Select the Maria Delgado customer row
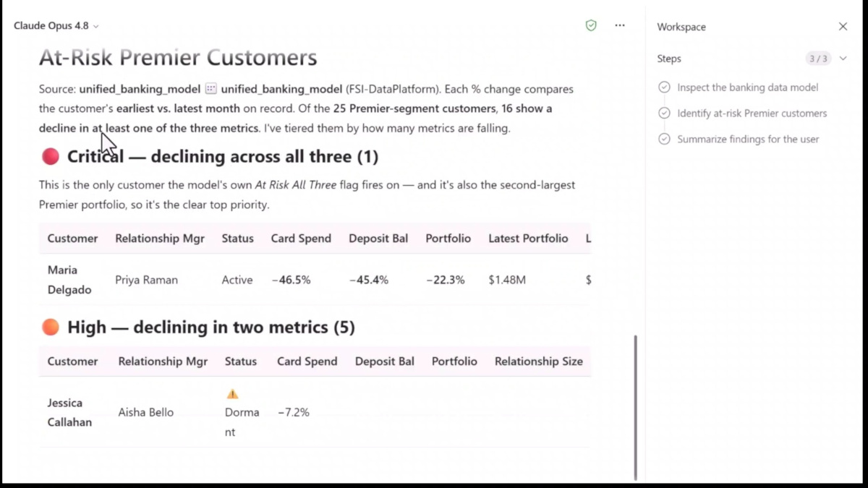 [315, 280]
